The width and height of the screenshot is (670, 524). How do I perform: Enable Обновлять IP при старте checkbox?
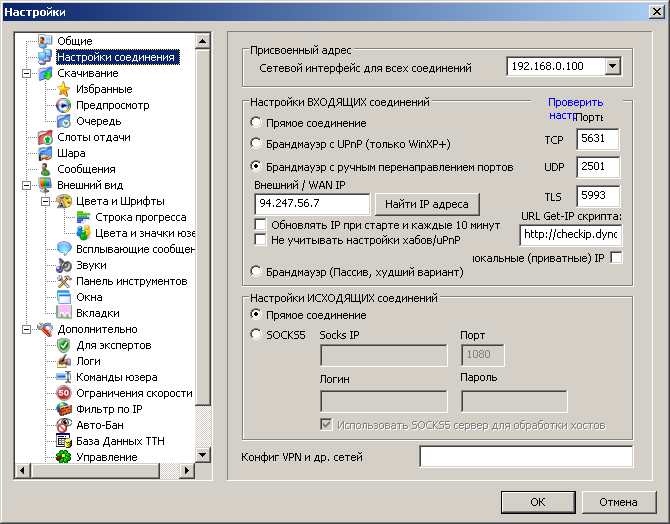tap(260, 225)
